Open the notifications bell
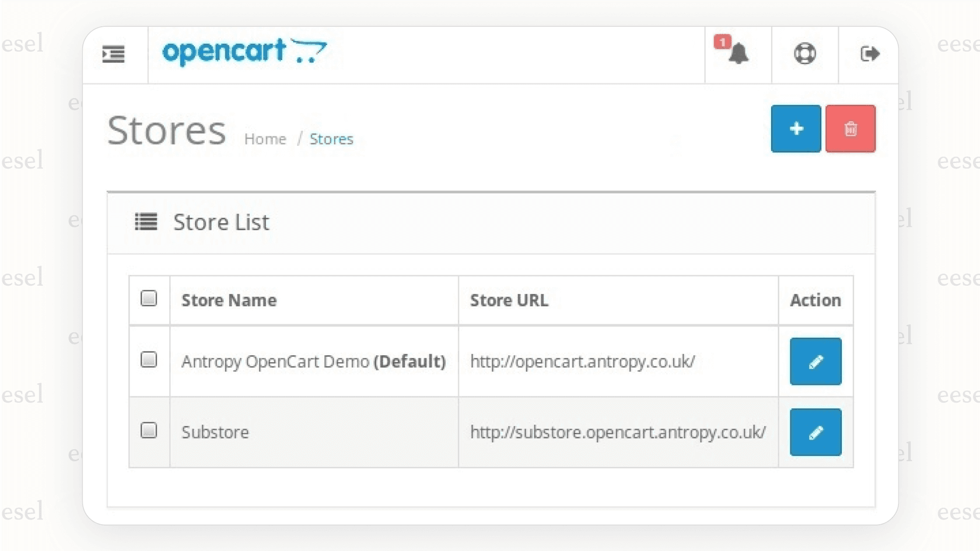 coord(740,54)
